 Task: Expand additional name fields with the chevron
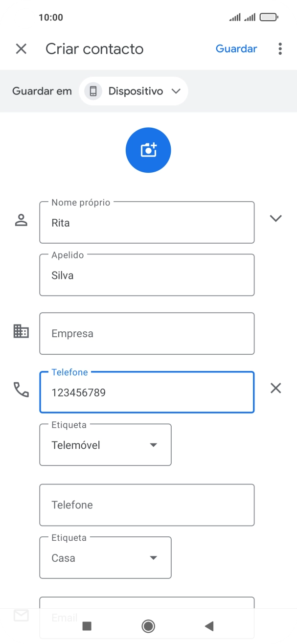(275, 219)
